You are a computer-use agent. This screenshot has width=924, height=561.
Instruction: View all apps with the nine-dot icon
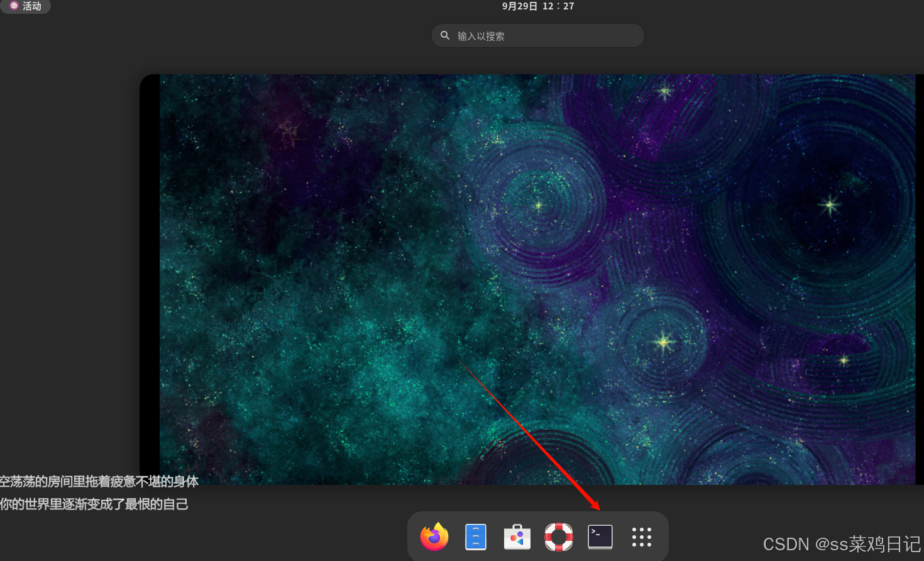pos(641,536)
